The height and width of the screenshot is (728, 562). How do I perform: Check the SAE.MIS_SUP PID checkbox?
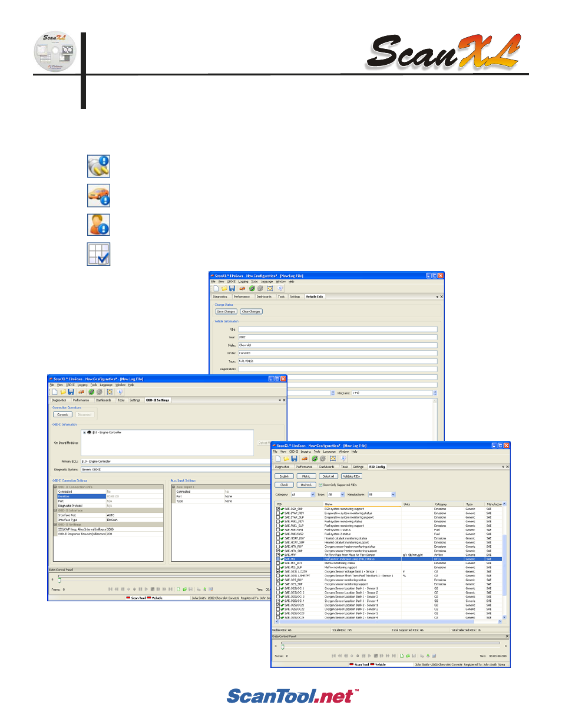point(278,567)
